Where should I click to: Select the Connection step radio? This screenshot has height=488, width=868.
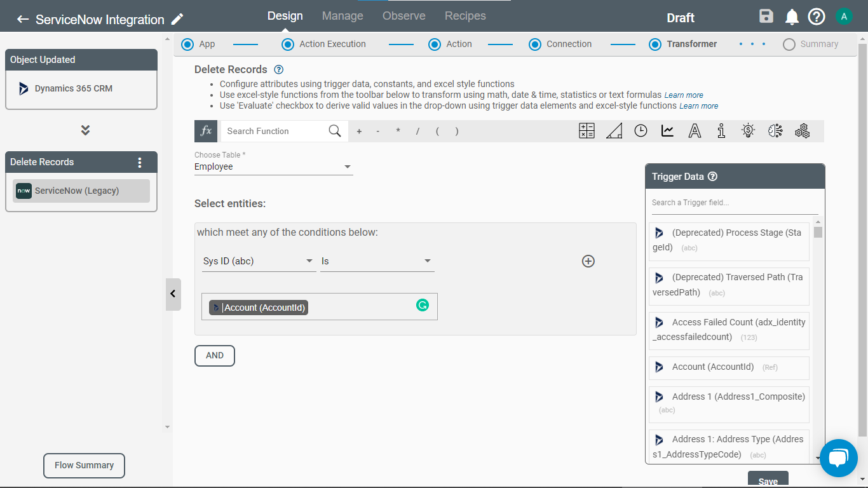(535, 44)
